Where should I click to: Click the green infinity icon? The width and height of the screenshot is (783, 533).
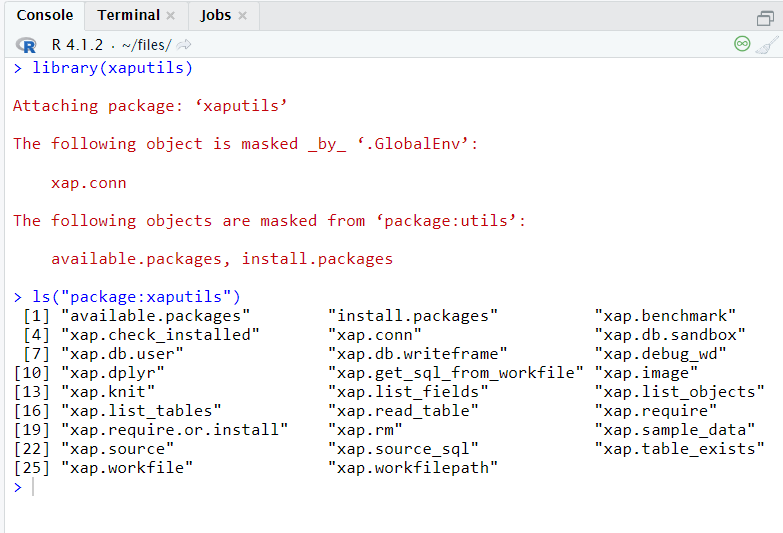(742, 44)
